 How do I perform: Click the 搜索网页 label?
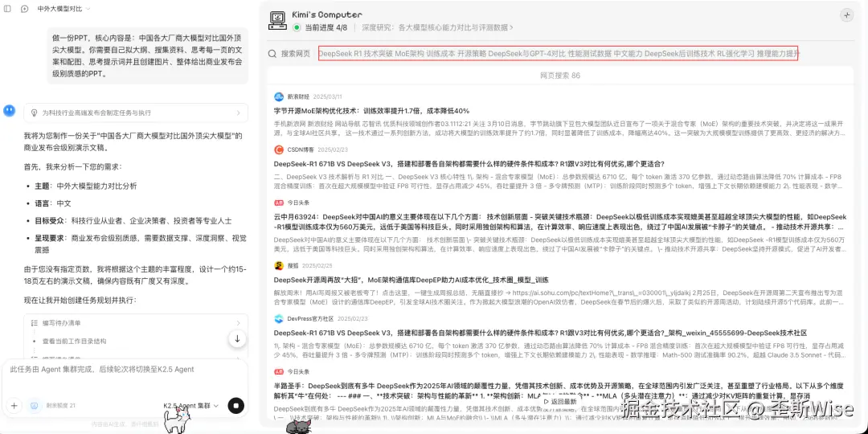(295, 54)
